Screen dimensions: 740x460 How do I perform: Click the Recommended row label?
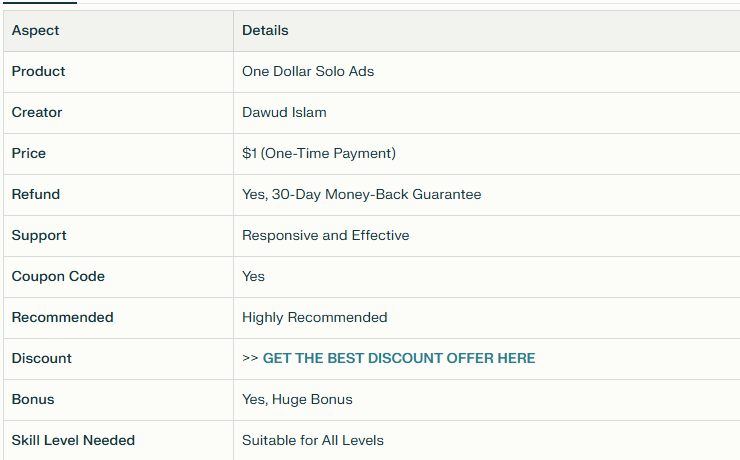coord(62,318)
